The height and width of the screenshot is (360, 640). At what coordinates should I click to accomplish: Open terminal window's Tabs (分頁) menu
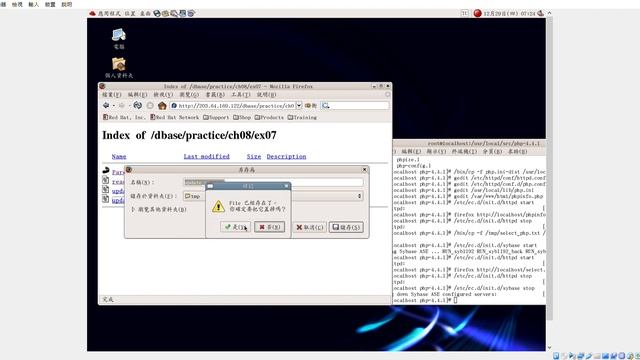tap(493, 151)
